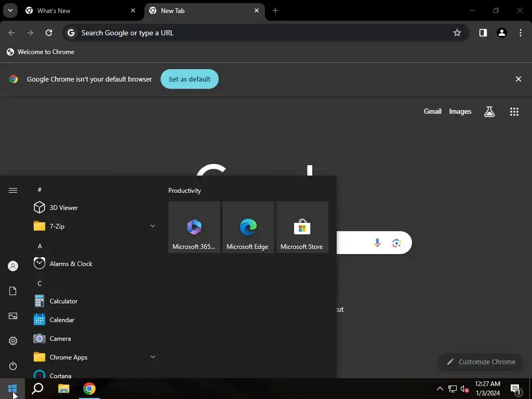Open the Power options icon

13,366
